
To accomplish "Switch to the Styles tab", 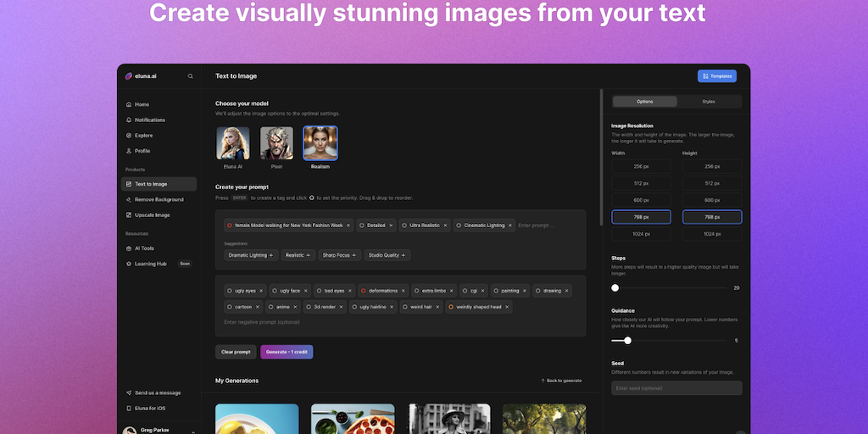I will point(709,102).
